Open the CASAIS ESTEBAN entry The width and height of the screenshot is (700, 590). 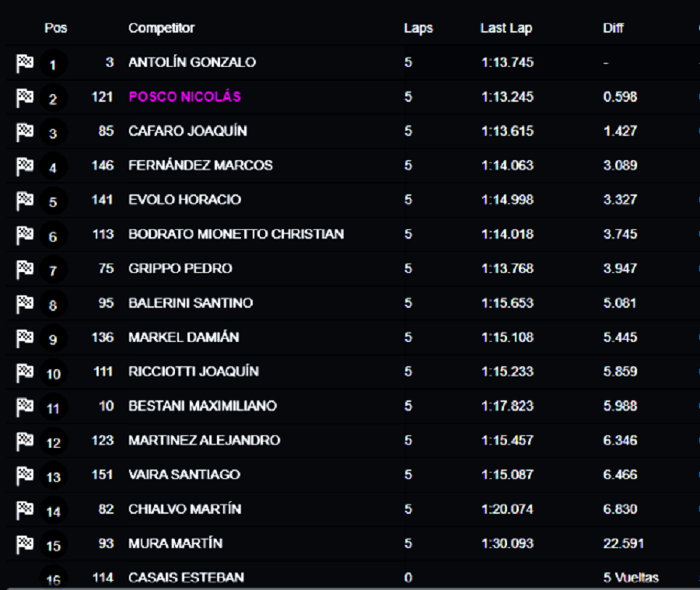coord(186,578)
